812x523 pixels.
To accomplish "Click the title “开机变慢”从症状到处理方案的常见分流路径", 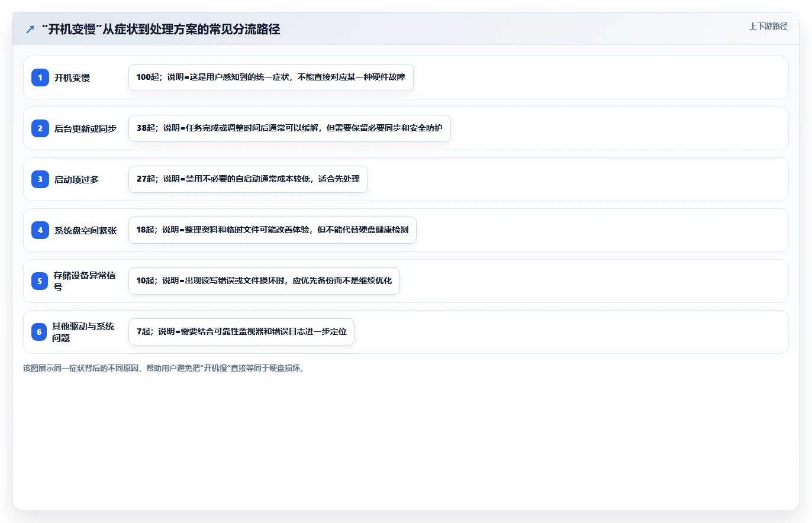I will coord(161,30).
